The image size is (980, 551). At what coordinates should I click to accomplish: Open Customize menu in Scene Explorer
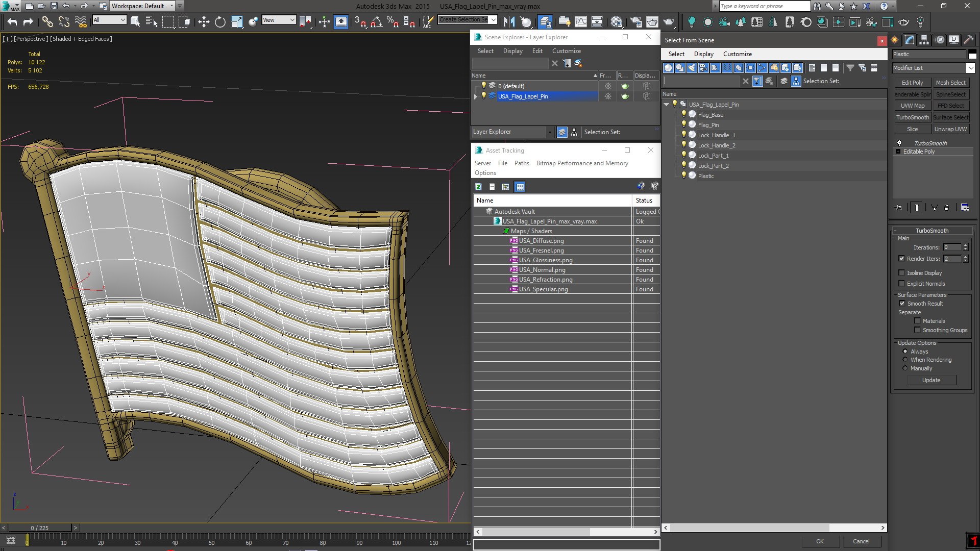[x=566, y=51]
